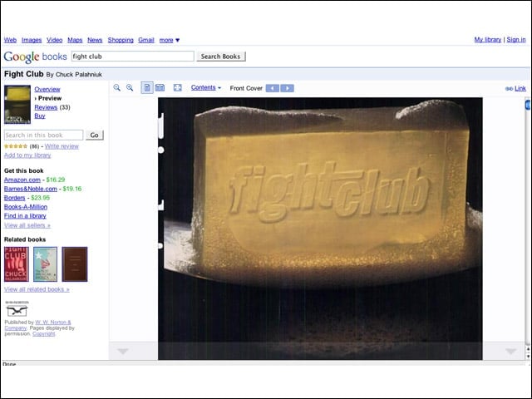Click the fight club soap cover image
Viewport: 532px width, 399px height.
(320, 229)
